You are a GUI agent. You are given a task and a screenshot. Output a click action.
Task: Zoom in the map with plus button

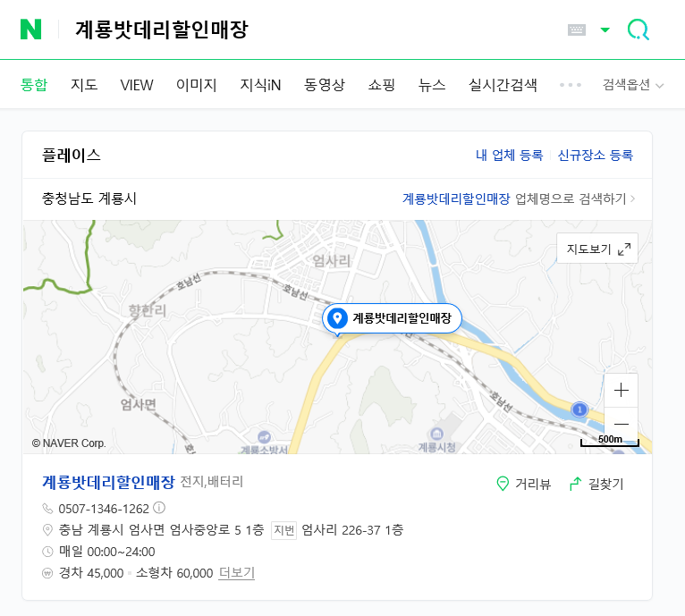coord(621,390)
